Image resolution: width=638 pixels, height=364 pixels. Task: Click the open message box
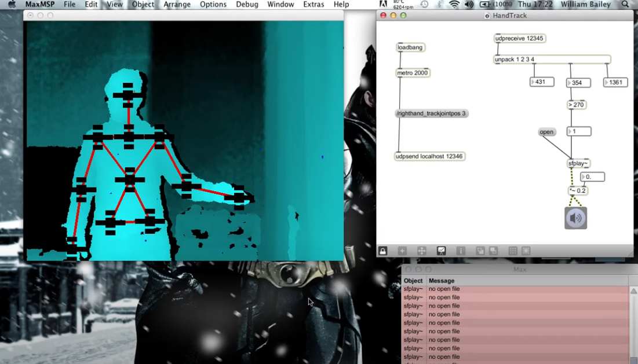point(546,132)
